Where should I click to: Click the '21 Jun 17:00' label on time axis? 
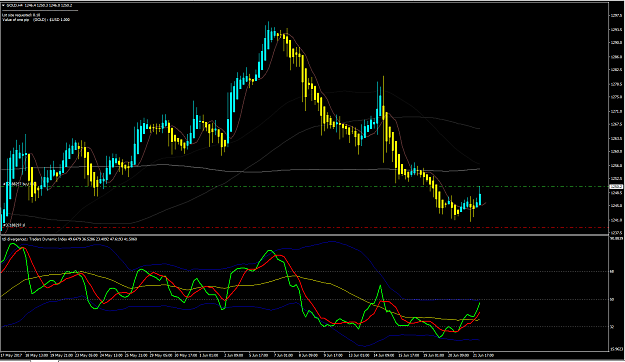pyautogui.click(x=483, y=355)
